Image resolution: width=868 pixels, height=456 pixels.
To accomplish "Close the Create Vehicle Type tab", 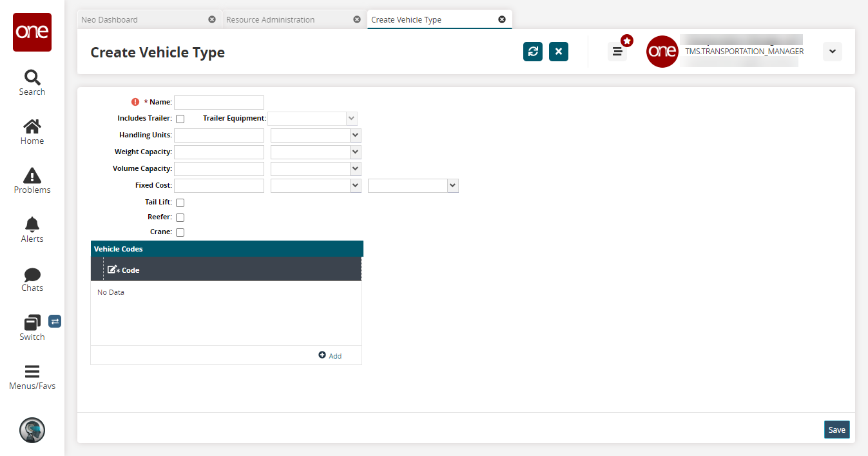I will [502, 19].
